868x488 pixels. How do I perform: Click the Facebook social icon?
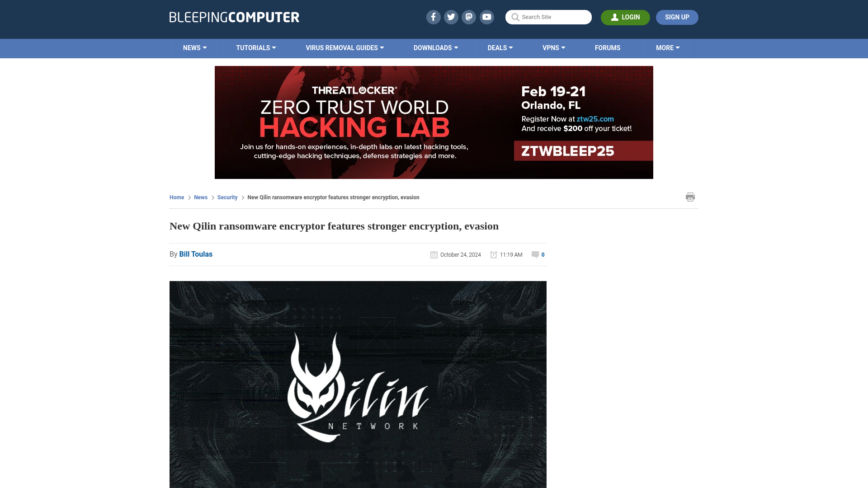434,17
